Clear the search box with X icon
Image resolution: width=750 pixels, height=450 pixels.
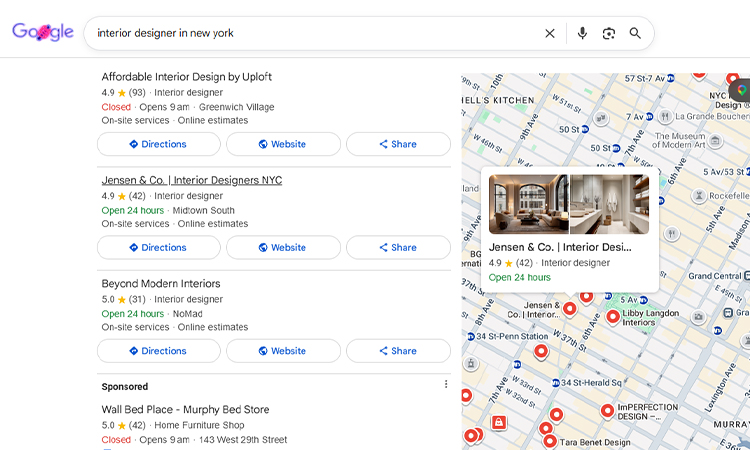550,33
